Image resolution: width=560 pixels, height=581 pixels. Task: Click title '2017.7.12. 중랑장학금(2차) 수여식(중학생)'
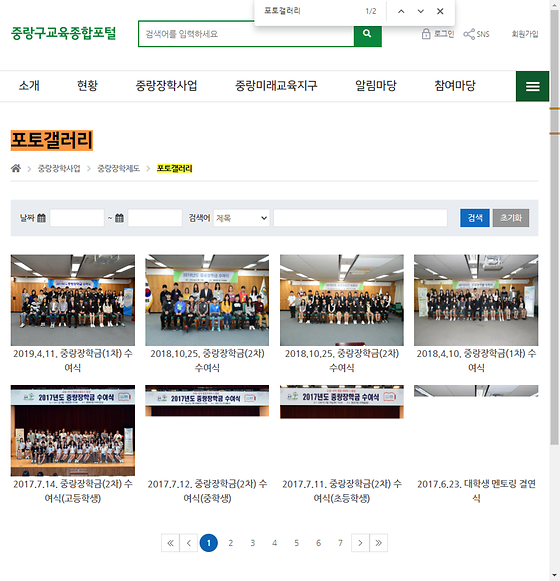click(207, 491)
